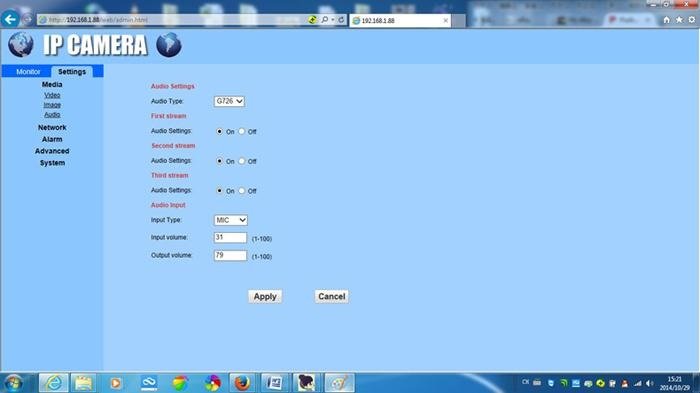
Task: Click the Apply button
Action: 265,297
